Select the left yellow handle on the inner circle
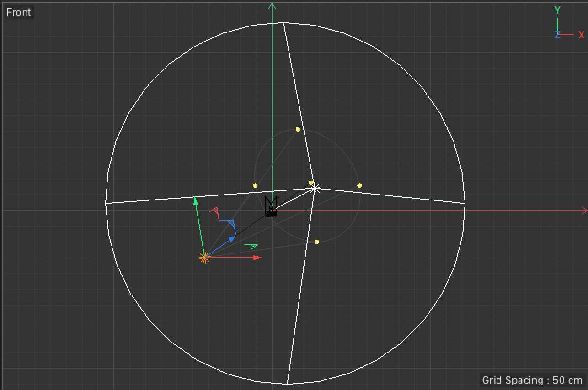This screenshot has width=588, height=390. 255,185
